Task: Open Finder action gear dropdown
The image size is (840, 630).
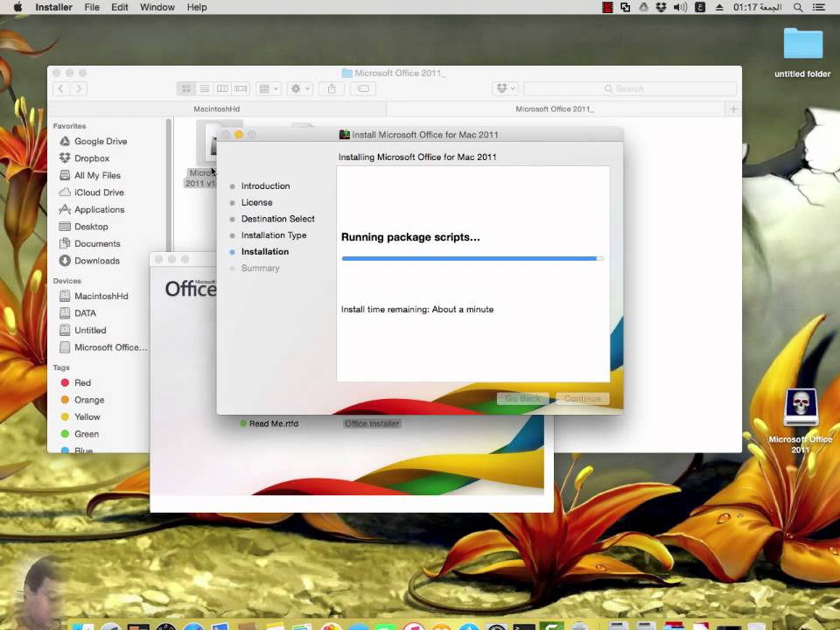Action: [x=299, y=88]
